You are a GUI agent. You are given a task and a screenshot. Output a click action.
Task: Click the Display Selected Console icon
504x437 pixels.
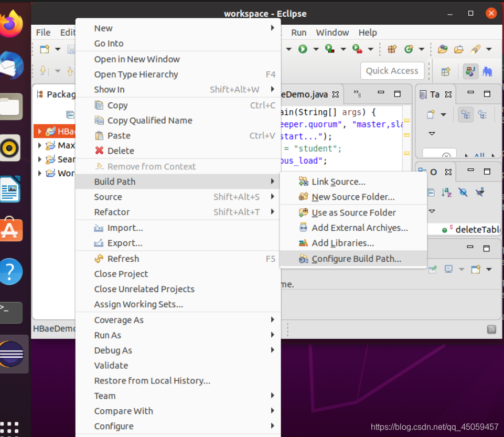(448, 269)
